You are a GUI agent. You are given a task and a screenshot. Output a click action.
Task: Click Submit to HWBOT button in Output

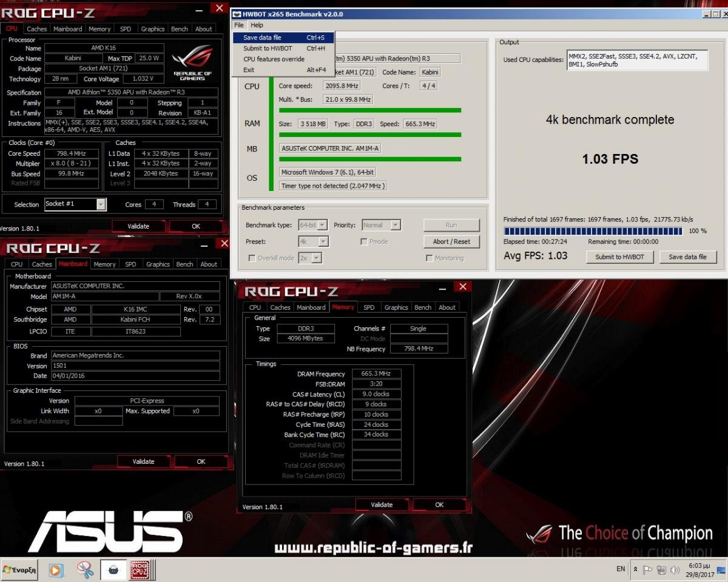tap(619, 257)
